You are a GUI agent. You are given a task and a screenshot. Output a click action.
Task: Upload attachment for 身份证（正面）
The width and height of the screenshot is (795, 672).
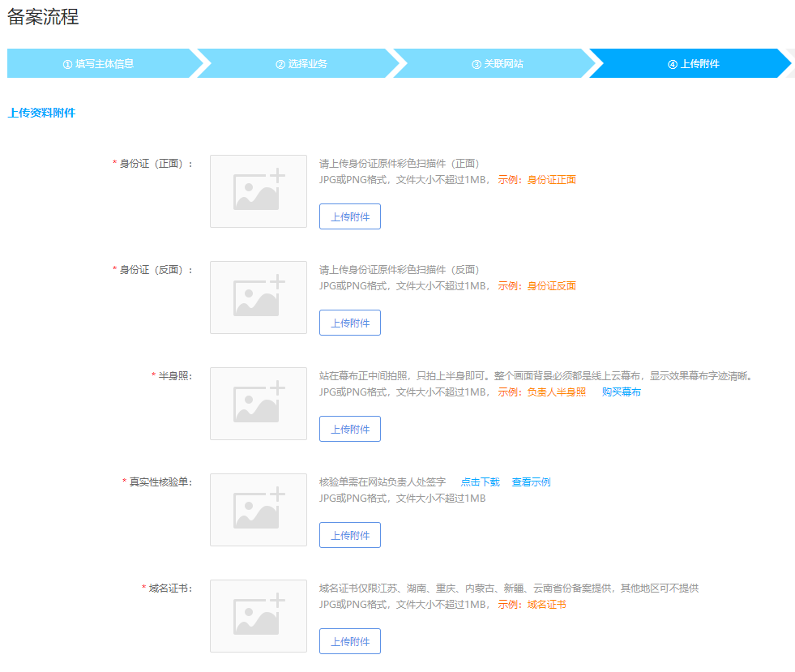(349, 216)
